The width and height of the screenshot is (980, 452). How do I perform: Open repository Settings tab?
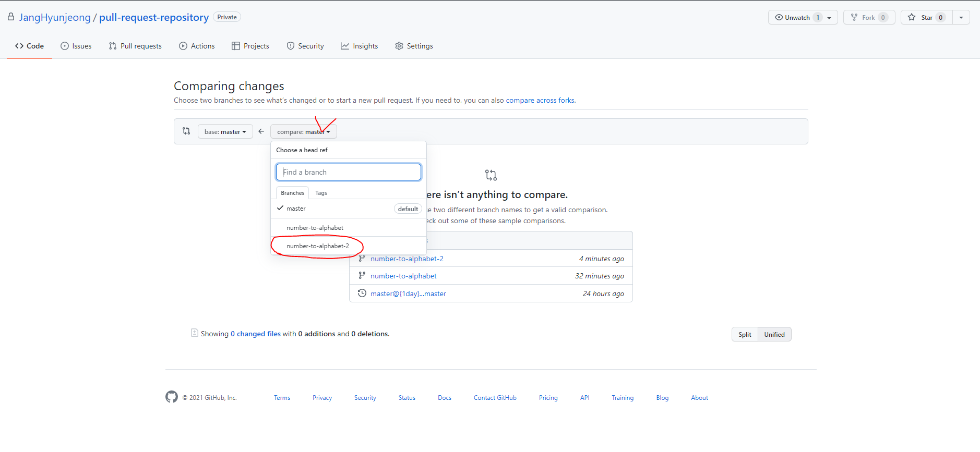[x=414, y=46]
